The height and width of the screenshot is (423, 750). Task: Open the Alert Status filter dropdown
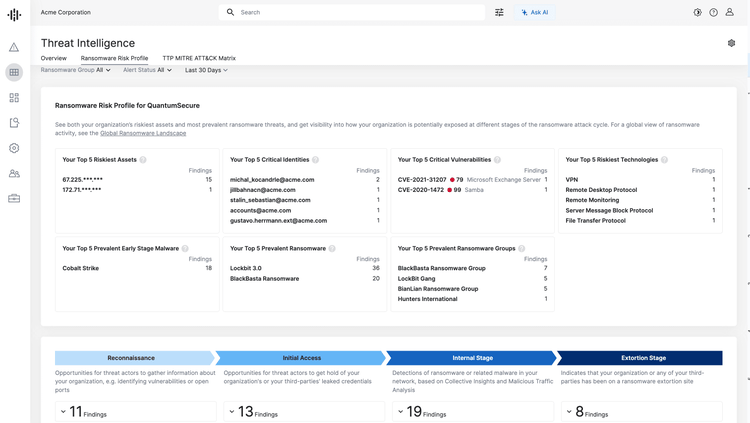point(147,70)
